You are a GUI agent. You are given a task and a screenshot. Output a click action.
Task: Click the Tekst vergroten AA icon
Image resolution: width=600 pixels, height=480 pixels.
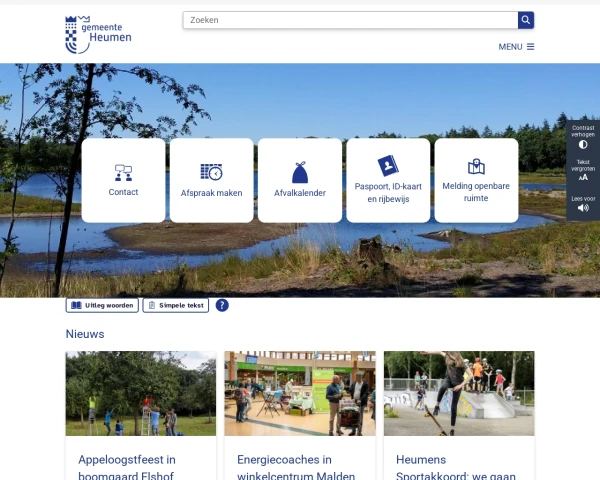coord(583,177)
